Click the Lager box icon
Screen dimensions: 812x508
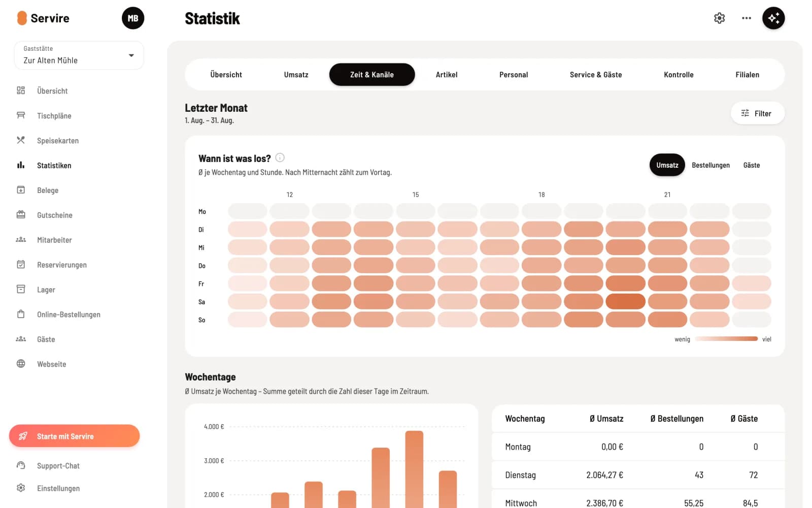point(21,290)
